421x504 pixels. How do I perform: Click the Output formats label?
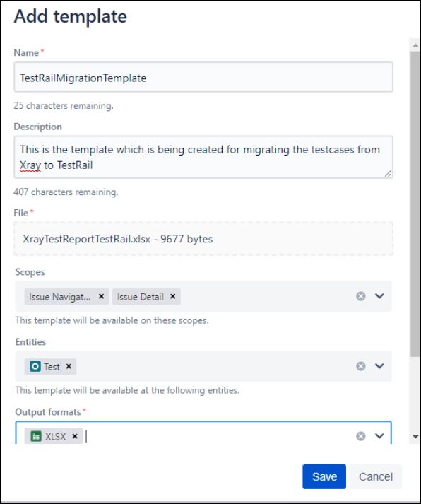point(48,411)
